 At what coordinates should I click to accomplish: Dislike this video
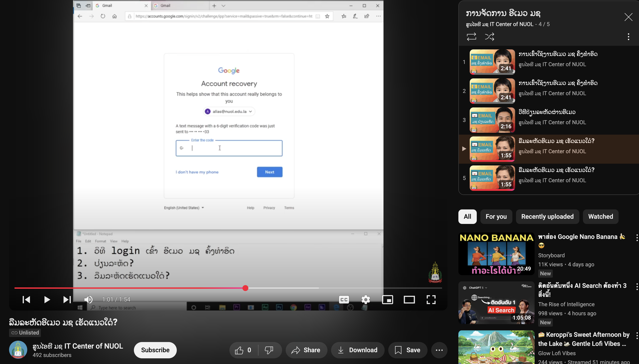[269, 350]
